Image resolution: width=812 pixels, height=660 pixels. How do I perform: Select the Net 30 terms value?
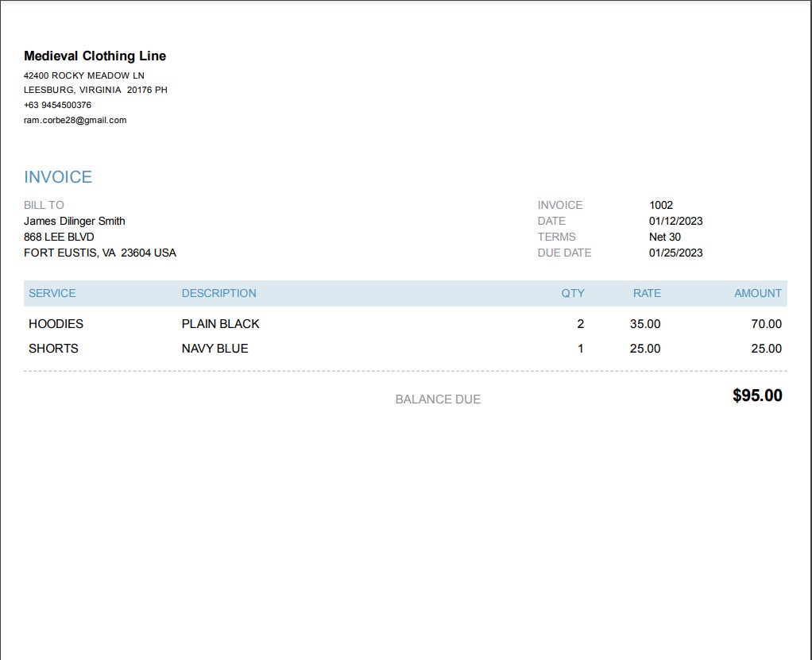click(x=665, y=237)
